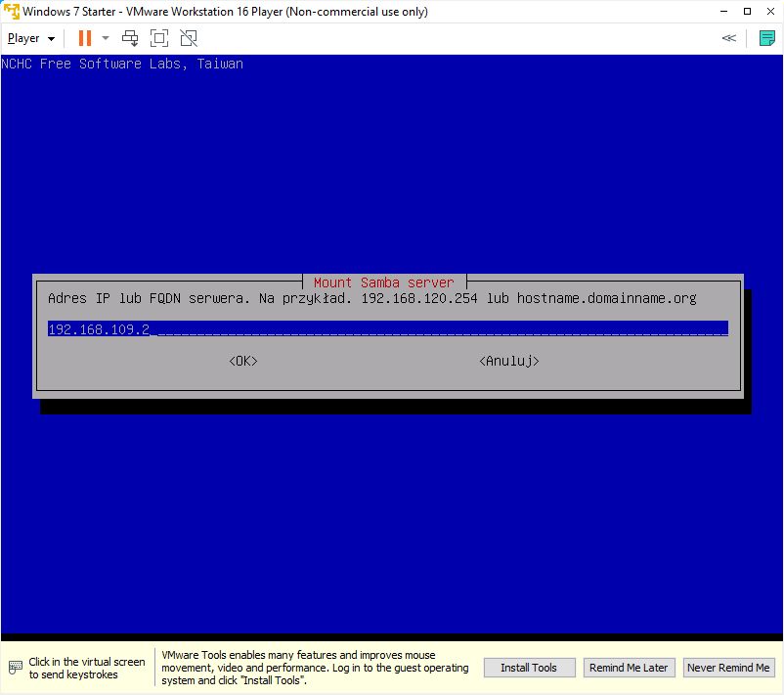This screenshot has width=784, height=695.
Task: Select <Anuluj> to cancel mounting
Action: 509,361
